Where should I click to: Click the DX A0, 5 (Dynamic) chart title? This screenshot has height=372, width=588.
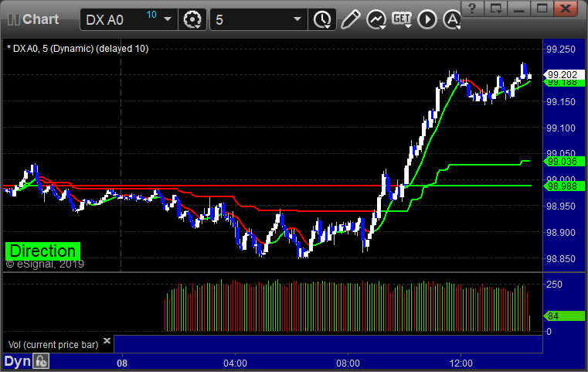[78, 49]
